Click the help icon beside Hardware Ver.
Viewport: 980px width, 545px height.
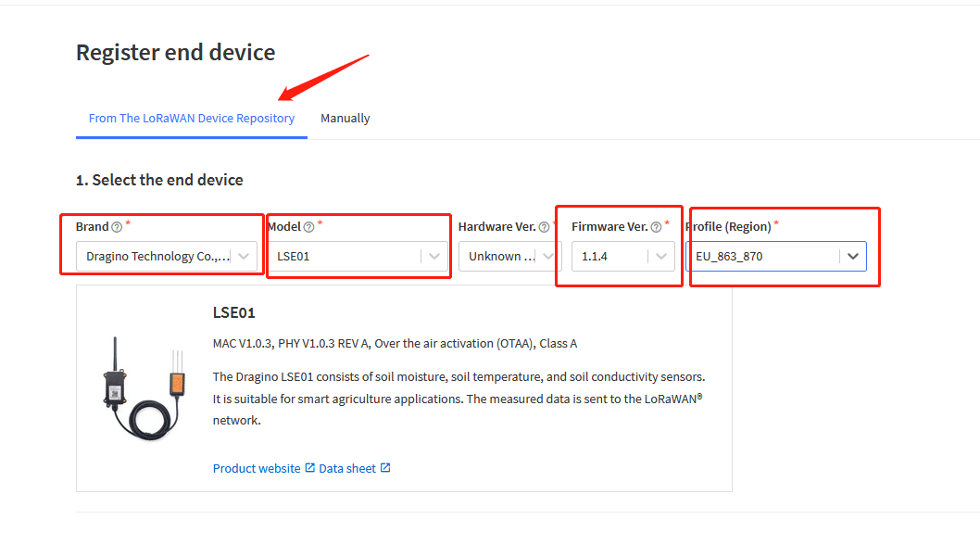[x=545, y=227]
